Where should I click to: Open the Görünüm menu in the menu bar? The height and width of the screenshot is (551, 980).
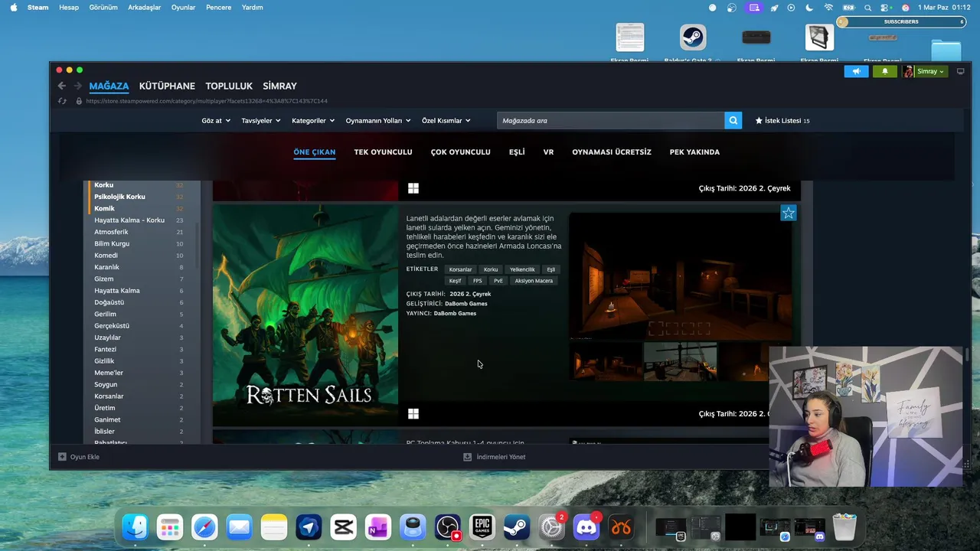(103, 8)
